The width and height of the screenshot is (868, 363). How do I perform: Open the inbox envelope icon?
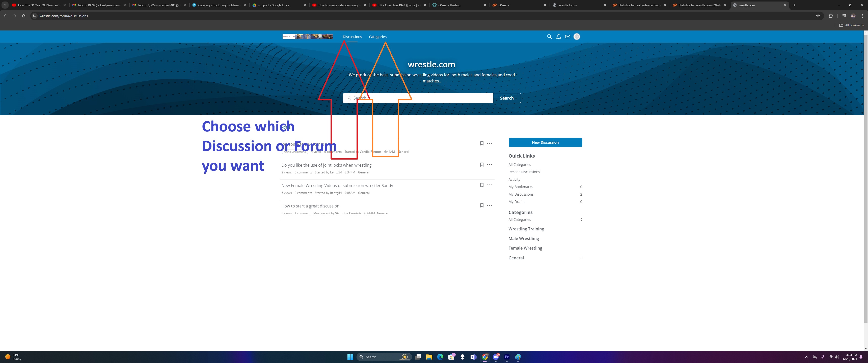[x=567, y=37]
